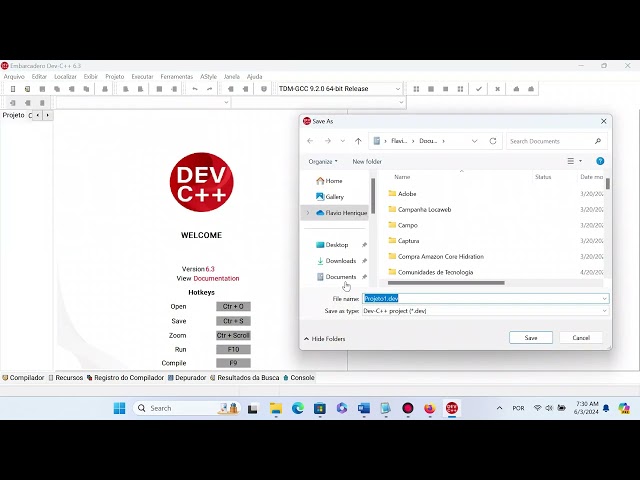This screenshot has width=640, height=480.
Task: Collapse with Hide Folders
Action: 325,339
